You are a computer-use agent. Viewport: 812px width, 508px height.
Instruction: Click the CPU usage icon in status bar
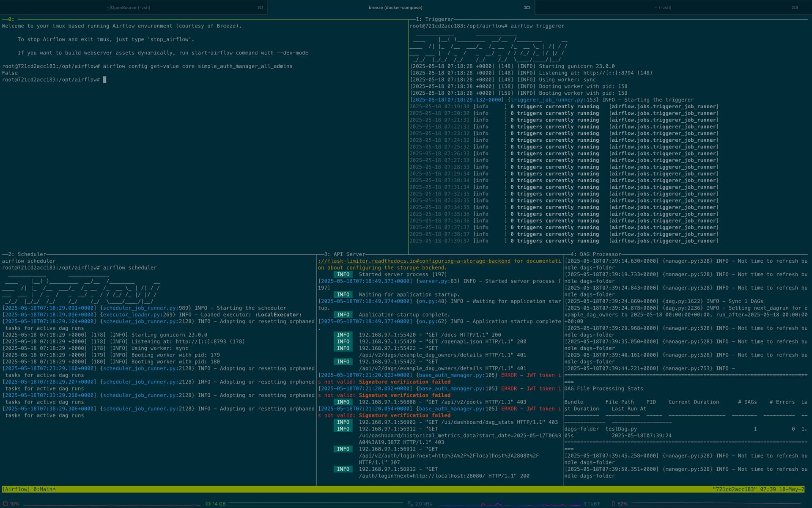[x=5, y=504]
